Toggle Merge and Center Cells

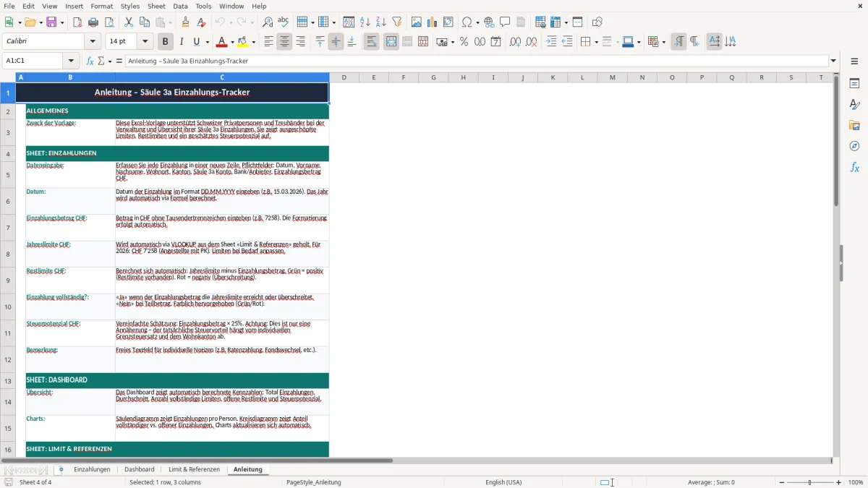point(391,42)
